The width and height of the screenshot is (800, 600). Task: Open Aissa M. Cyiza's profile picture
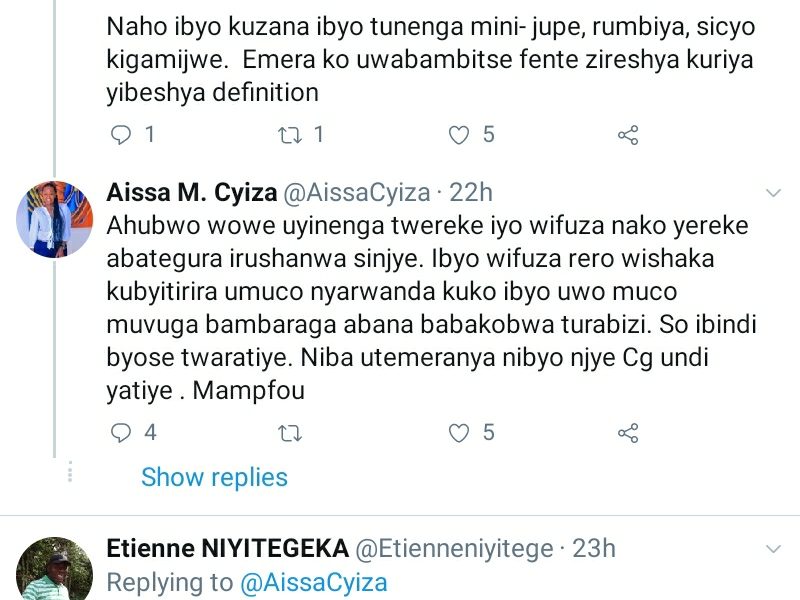point(55,218)
